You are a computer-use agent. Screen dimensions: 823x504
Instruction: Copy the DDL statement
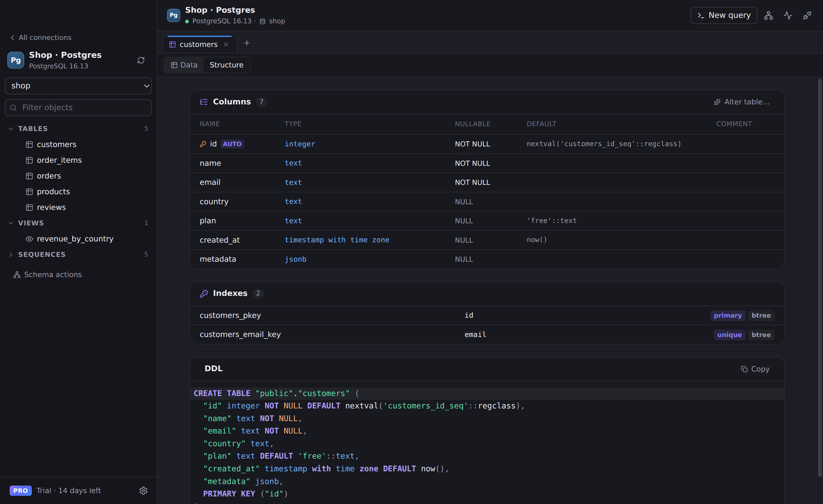[755, 369]
